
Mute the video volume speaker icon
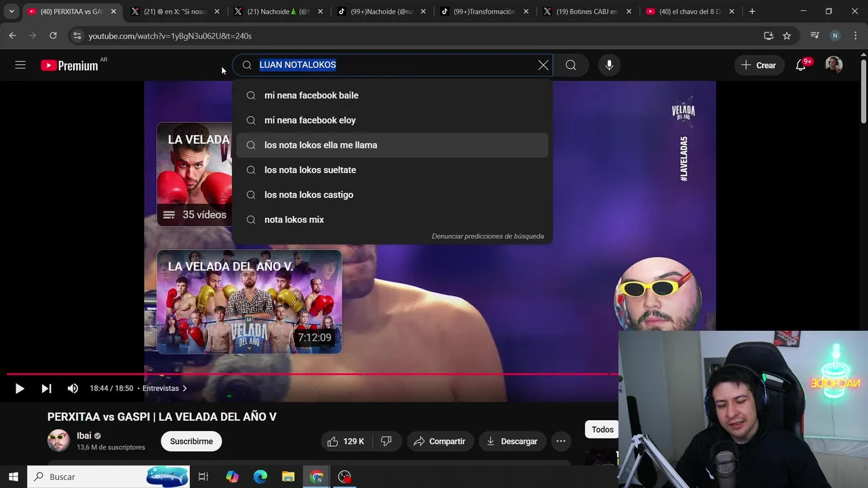73,388
